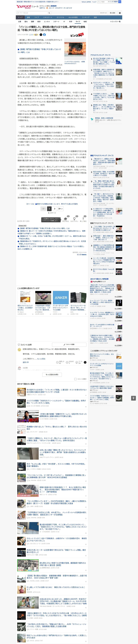Image resolution: width=138 pixels, height=644 pixels.
Task: Open the 速報 navigation tab
Action: [28, 17]
